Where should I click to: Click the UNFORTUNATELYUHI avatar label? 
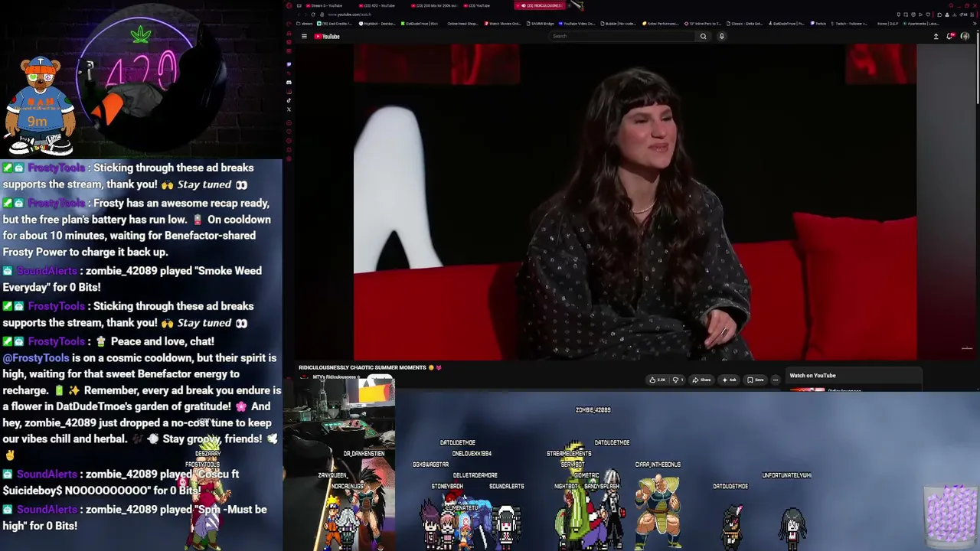pos(787,475)
